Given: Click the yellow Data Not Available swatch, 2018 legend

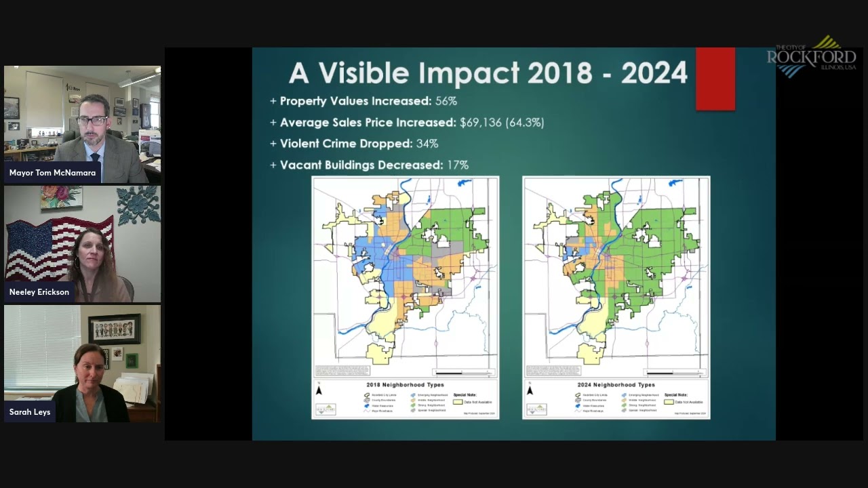Looking at the screenshot, I should tap(458, 401).
